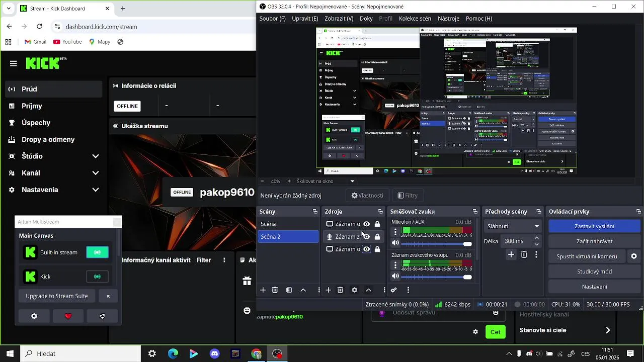Image resolution: width=644 pixels, height=362 pixels.
Task: Open Upravit (E) menu in OBS
Action: 305,19
